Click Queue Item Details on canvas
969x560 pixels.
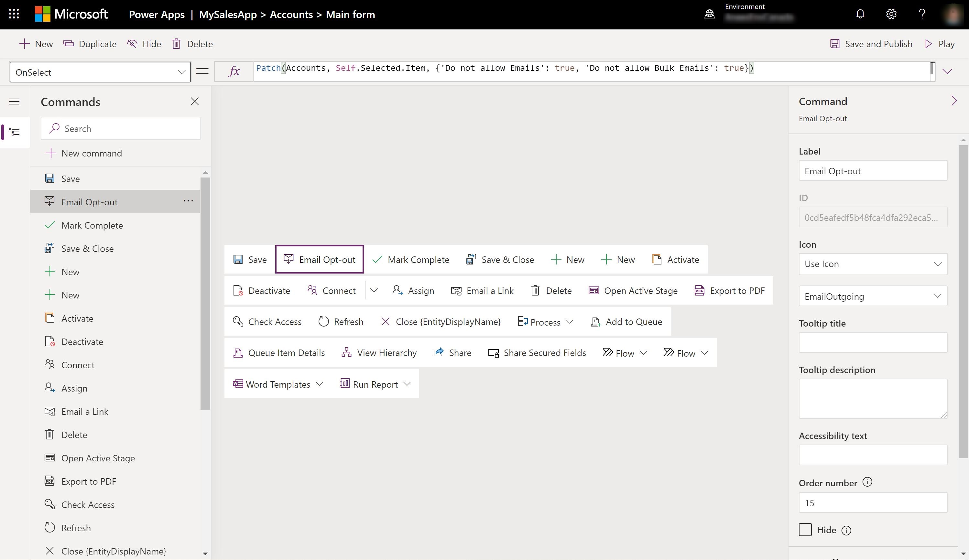279,352
